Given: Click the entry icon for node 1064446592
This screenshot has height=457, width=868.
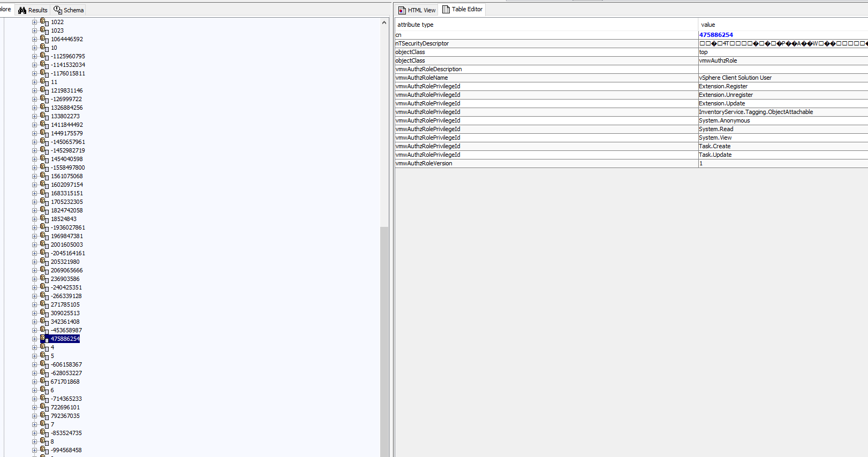Looking at the screenshot, I should pos(44,39).
